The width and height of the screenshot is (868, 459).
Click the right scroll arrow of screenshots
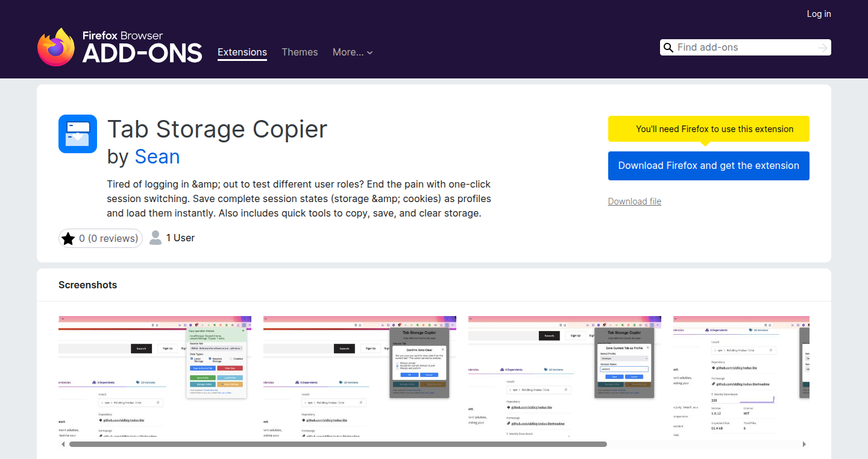804,445
